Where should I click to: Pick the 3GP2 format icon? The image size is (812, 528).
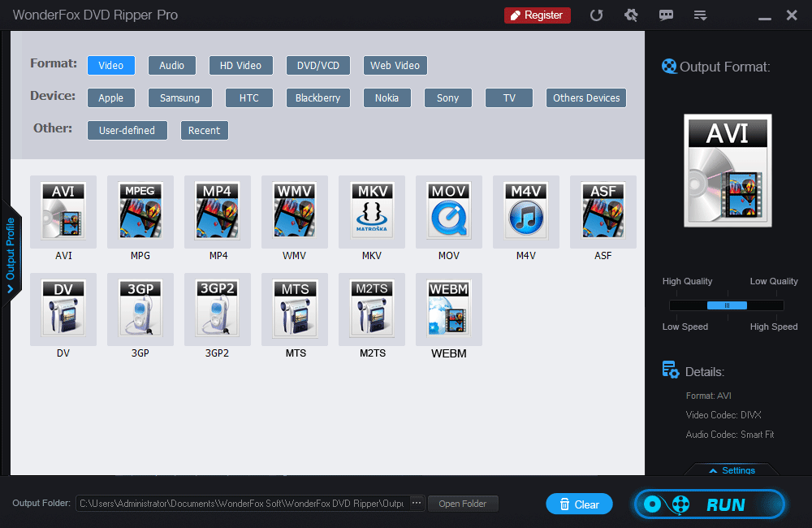tap(218, 309)
